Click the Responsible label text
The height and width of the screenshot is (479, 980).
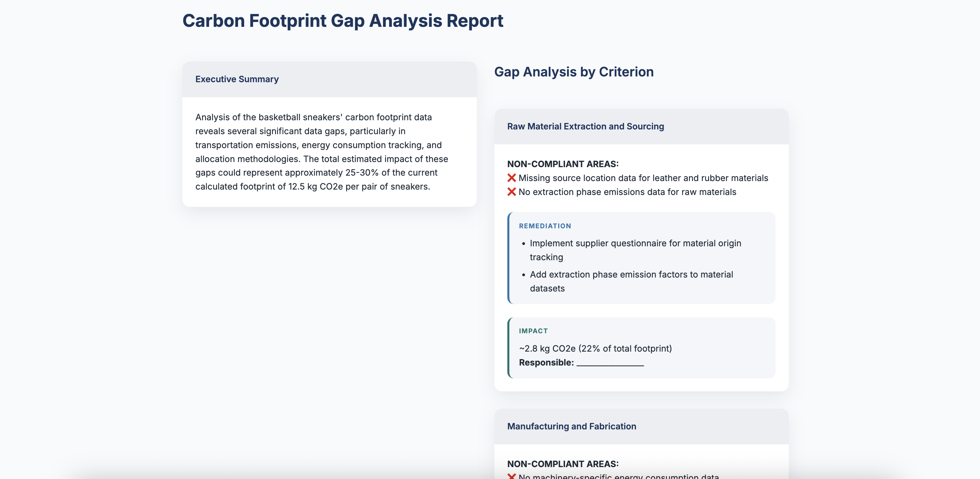tap(546, 362)
